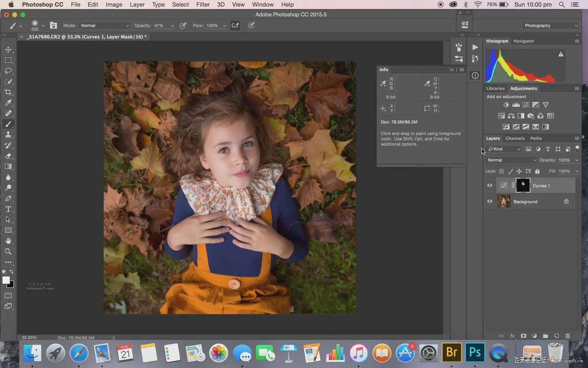Select the Curves 1 layer mask thumbnail

coord(523,186)
